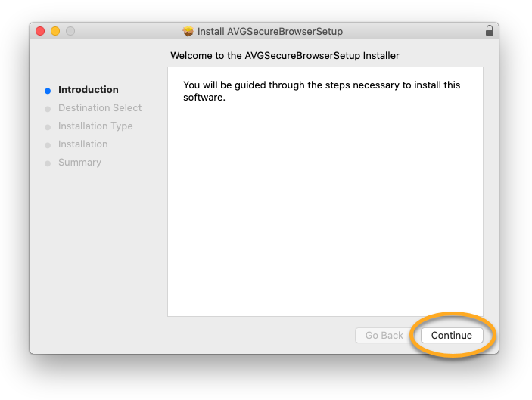This screenshot has height=400, width=532.
Task: Click the disabled grey zoom window button
Action: tap(70, 31)
